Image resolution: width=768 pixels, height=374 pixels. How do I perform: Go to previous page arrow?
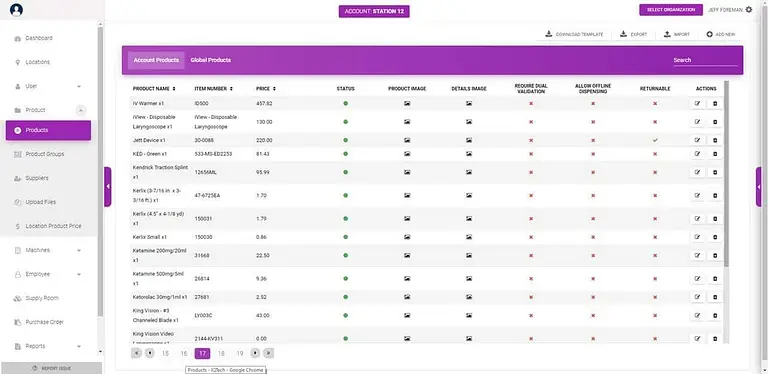pyautogui.click(x=149, y=353)
